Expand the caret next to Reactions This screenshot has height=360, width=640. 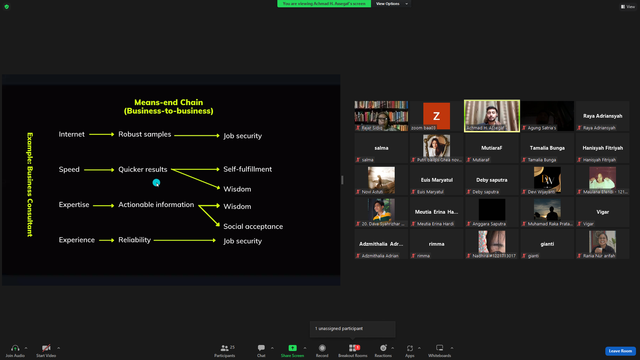[x=393, y=348]
